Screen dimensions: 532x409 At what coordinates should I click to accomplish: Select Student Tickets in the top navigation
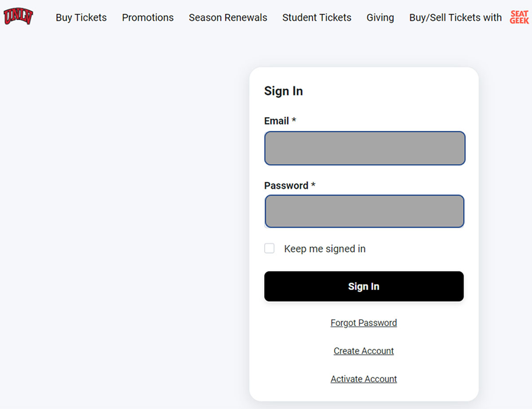tap(317, 18)
